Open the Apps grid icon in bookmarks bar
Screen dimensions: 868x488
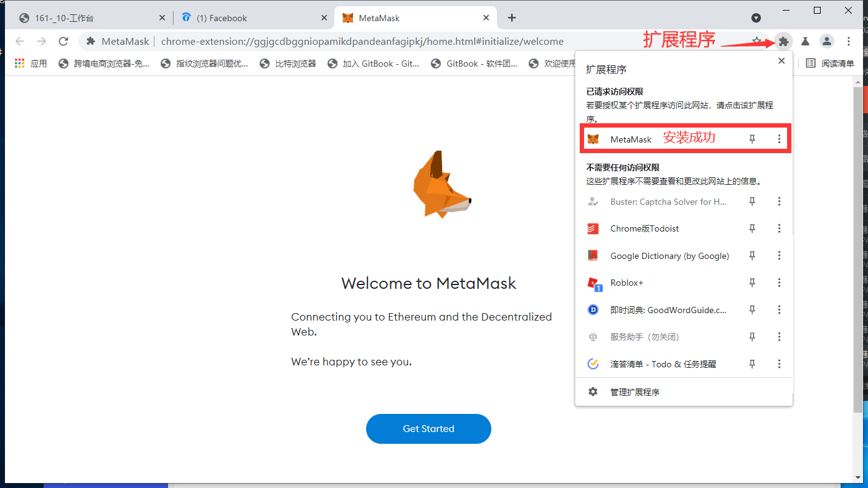pyautogui.click(x=19, y=63)
